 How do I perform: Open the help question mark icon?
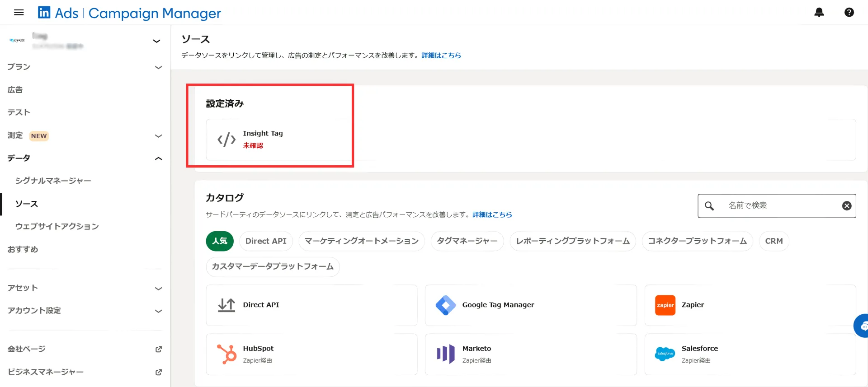coord(849,12)
